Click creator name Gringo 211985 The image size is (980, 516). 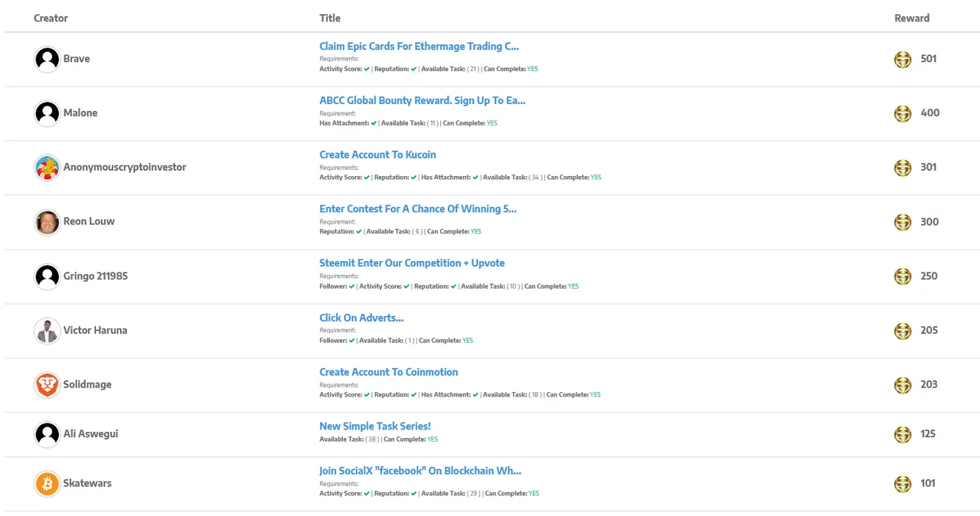(x=96, y=276)
